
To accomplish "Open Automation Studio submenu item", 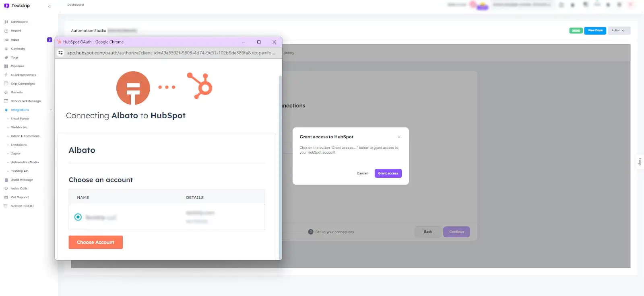I will [x=25, y=162].
